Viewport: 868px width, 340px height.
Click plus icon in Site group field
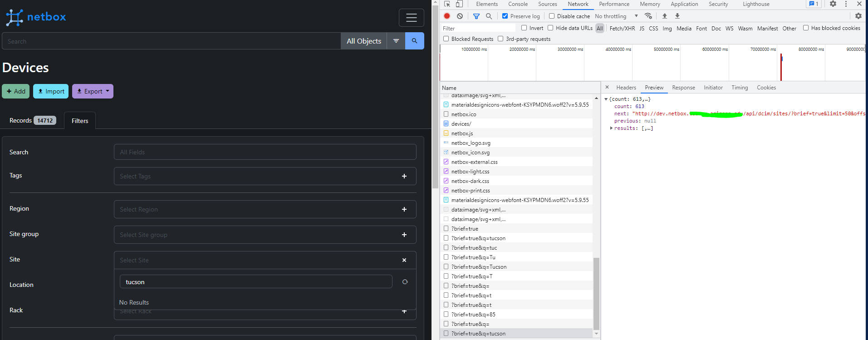tap(404, 235)
